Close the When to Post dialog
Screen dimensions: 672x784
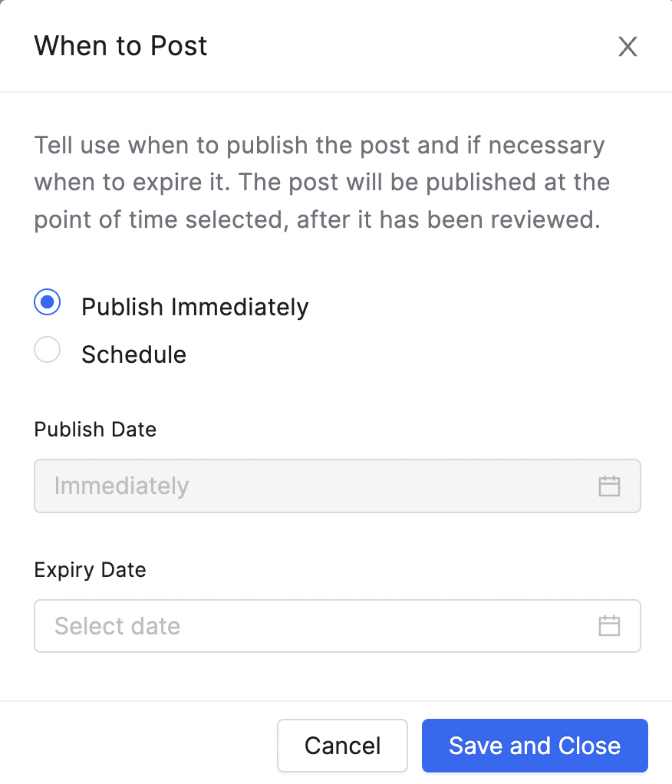[x=628, y=47]
